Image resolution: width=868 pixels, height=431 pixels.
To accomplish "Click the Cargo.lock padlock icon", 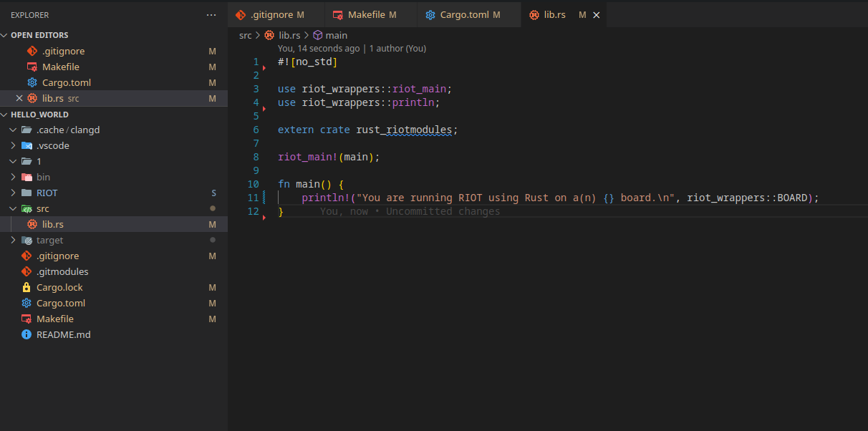I will tap(26, 287).
